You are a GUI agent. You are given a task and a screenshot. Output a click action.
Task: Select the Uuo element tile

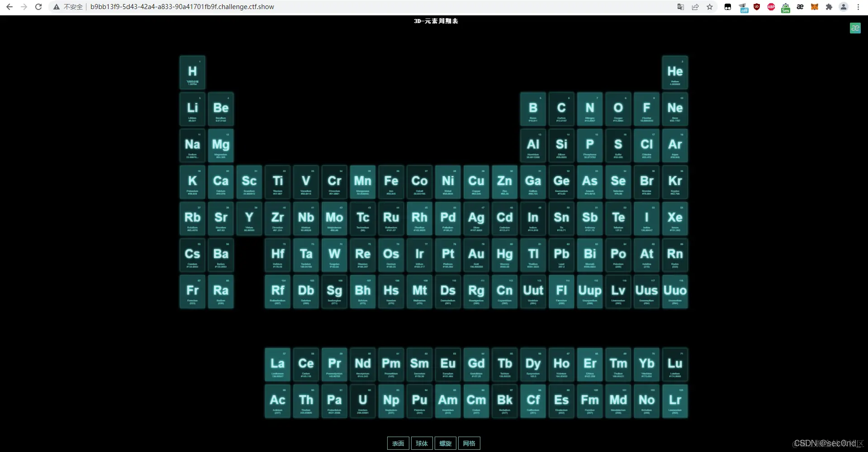pyautogui.click(x=675, y=292)
